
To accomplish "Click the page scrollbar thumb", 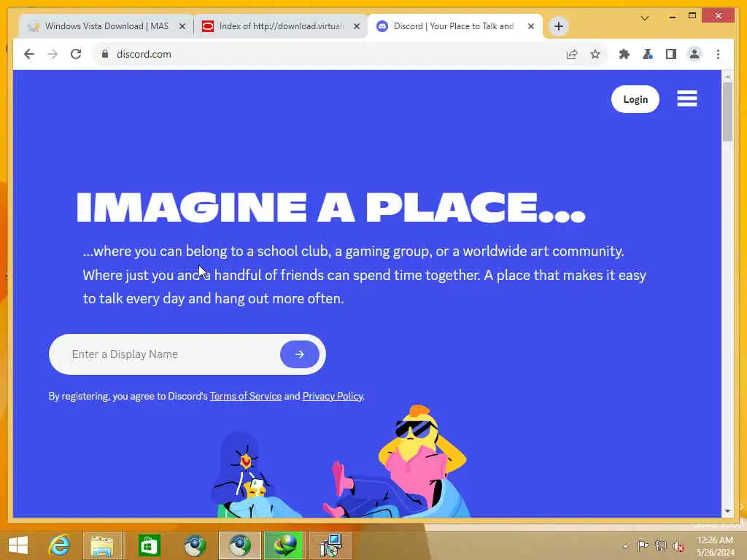I will coord(727,112).
